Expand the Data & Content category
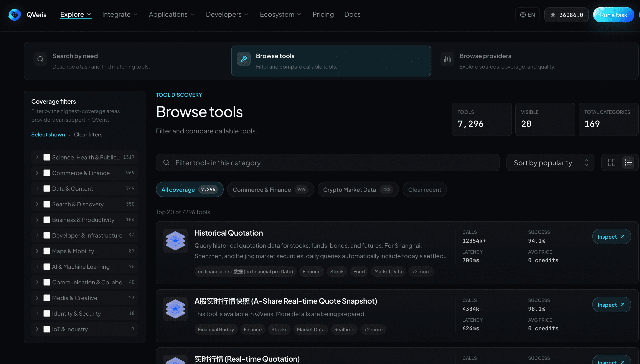Screen dimensions: 640x364 [x=37, y=189]
